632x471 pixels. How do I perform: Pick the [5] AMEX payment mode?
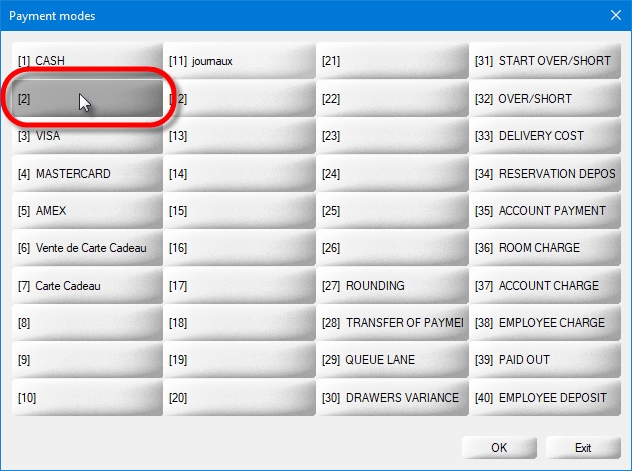(87, 211)
